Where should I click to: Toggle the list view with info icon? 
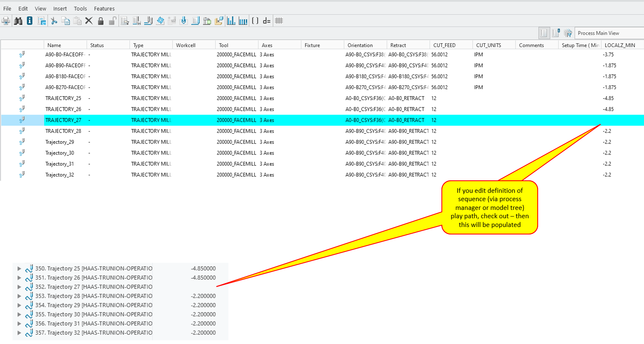point(556,33)
